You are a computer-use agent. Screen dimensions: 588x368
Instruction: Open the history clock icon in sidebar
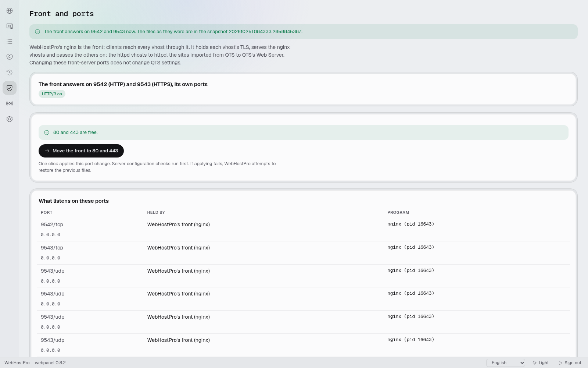(x=10, y=72)
